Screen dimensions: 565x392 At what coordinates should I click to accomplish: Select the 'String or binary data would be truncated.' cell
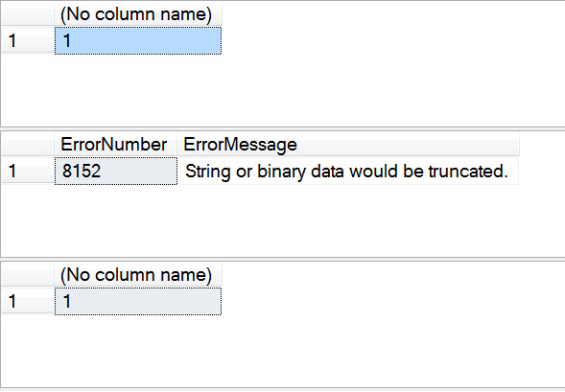pos(348,171)
